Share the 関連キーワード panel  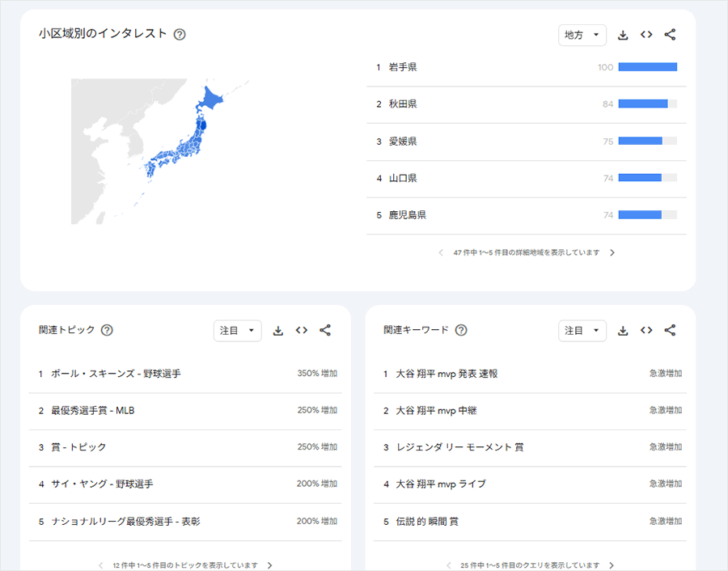tap(670, 330)
